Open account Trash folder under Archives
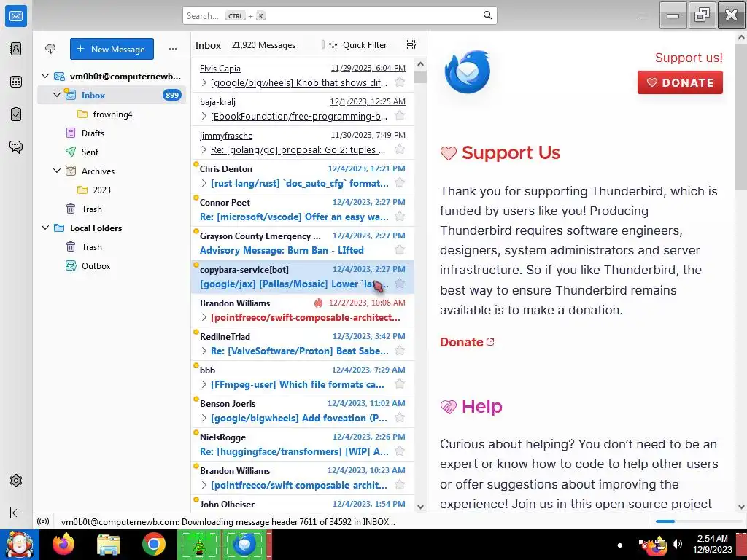The height and width of the screenshot is (560, 747). tap(112, 209)
